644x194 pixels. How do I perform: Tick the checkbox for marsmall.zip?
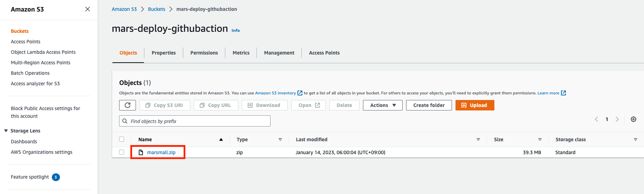pyautogui.click(x=122, y=152)
